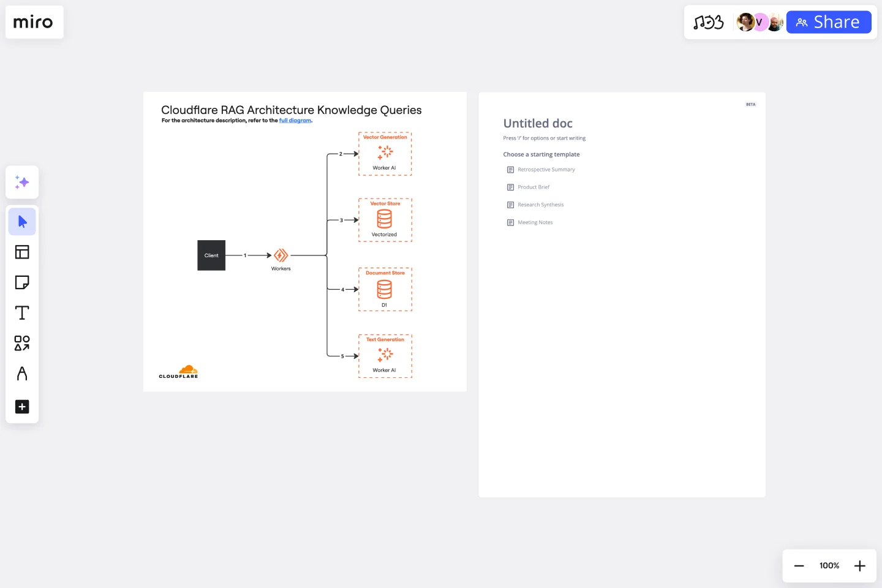Image resolution: width=882 pixels, height=588 pixels.
Task: Select the sticky note tool
Action: pyautogui.click(x=22, y=282)
